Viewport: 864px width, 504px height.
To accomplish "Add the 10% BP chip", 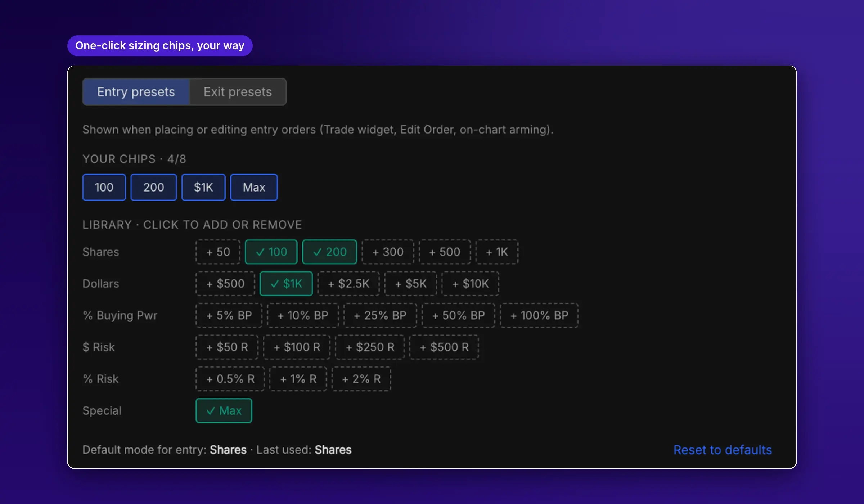I will pos(303,315).
